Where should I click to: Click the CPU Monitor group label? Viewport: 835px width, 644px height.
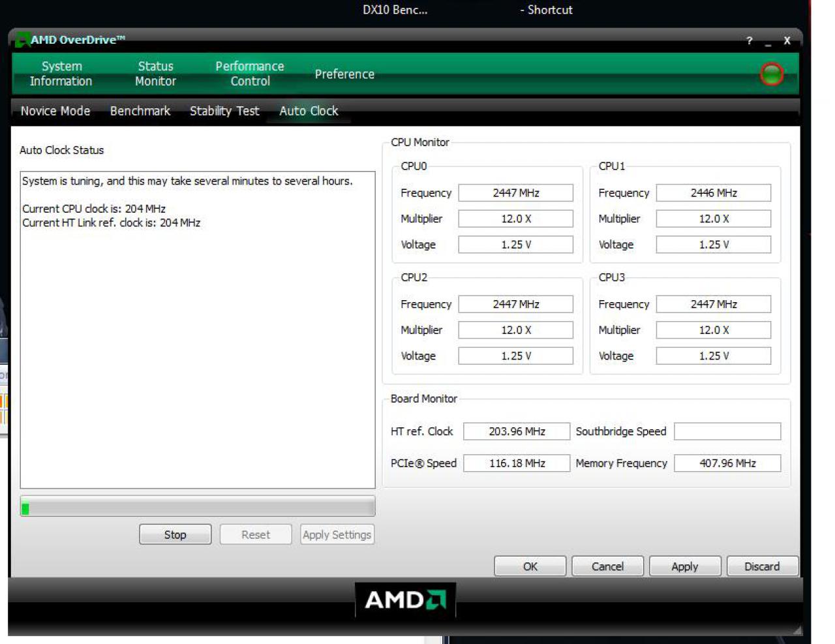click(420, 142)
